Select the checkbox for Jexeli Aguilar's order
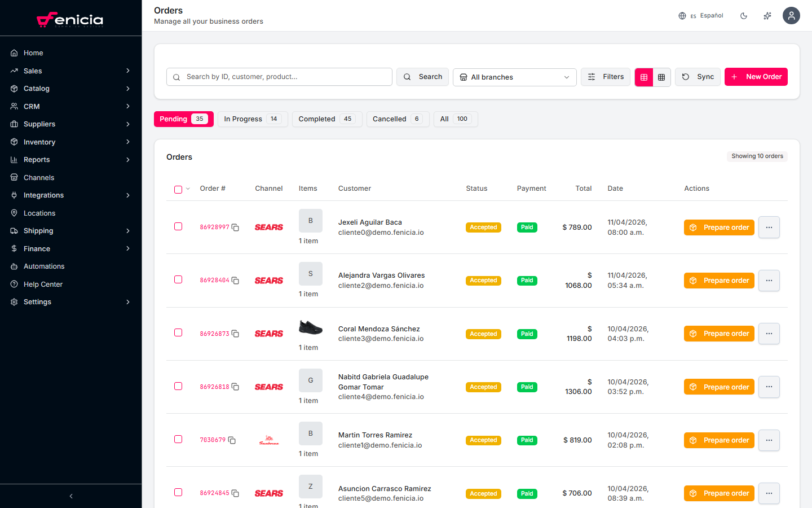The height and width of the screenshot is (508, 812). [178, 226]
